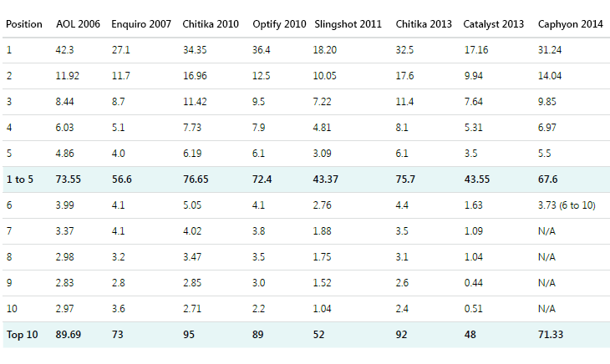The width and height of the screenshot is (610, 364).
Task: Click the 71.33 total under Caphyon 2014
Action: click(x=552, y=335)
